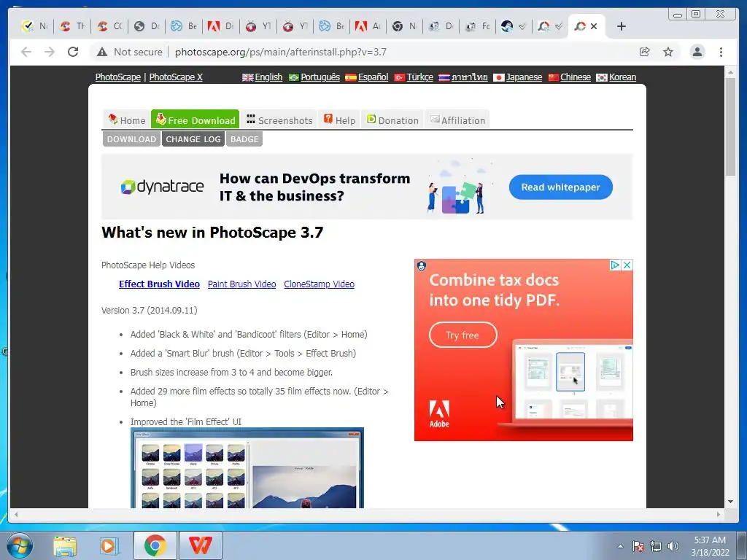Click the Turkey flag icon
This screenshot has height=560, width=747.
(399, 77)
